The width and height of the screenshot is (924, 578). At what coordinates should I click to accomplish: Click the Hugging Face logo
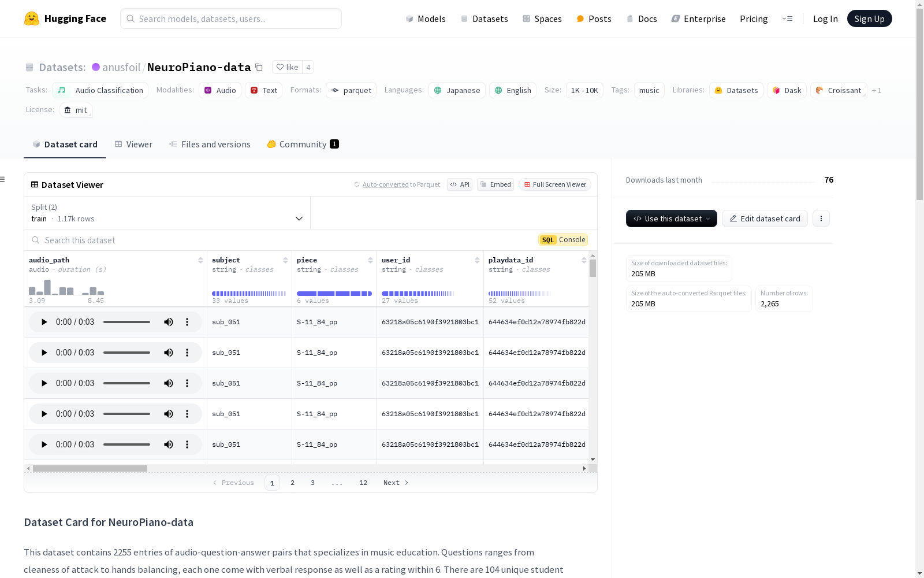coord(65,18)
